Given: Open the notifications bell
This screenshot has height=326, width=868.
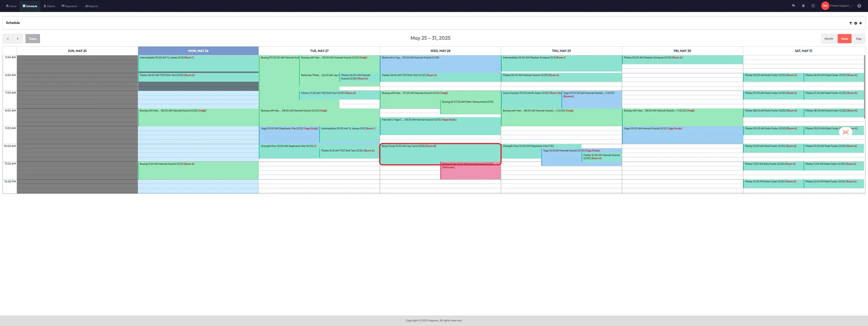Looking at the screenshot, I should point(803,6).
